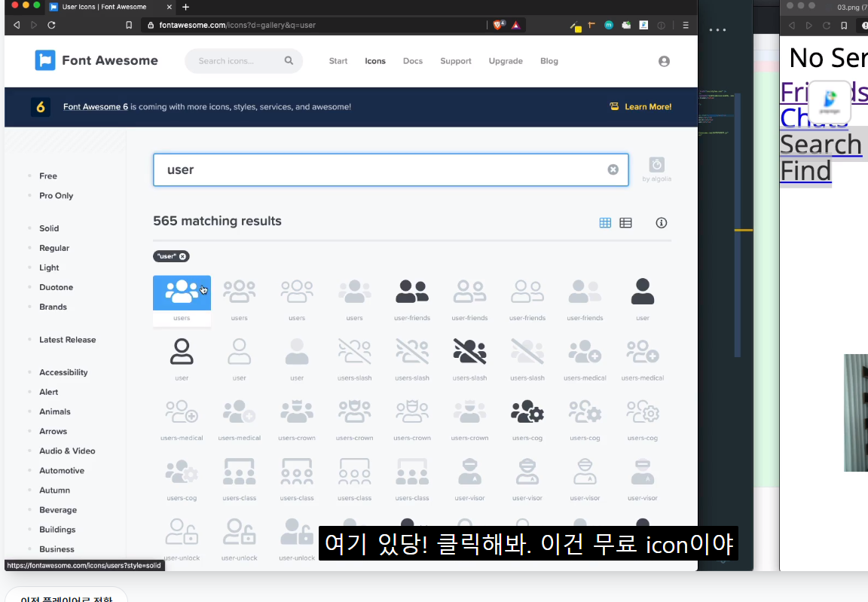Bookmark the fontawesome.com page
The image size is (868, 602).
coord(129,25)
